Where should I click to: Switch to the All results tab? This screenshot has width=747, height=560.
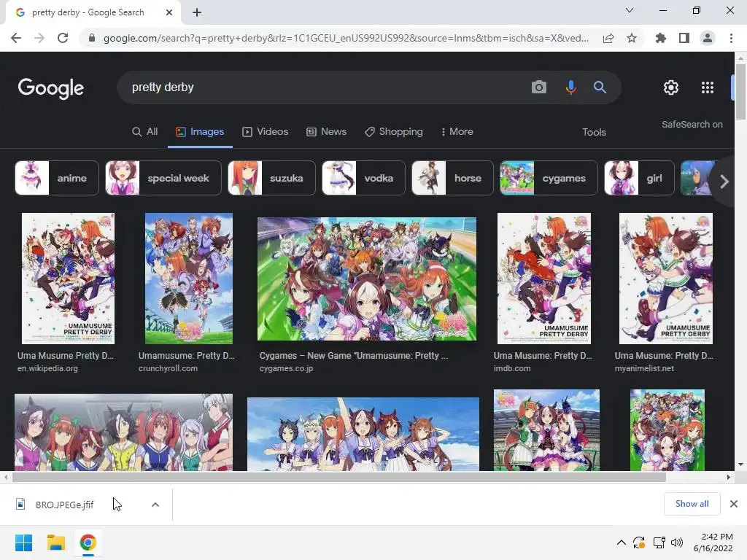coord(145,132)
